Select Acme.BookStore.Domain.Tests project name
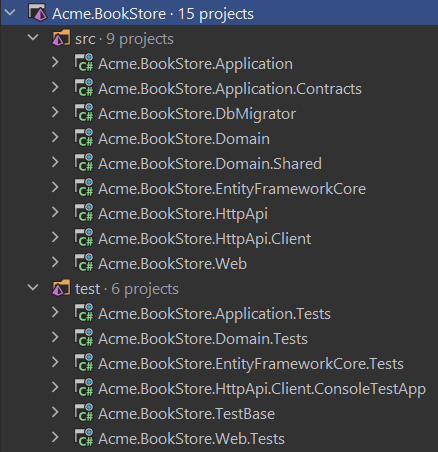 (x=203, y=339)
